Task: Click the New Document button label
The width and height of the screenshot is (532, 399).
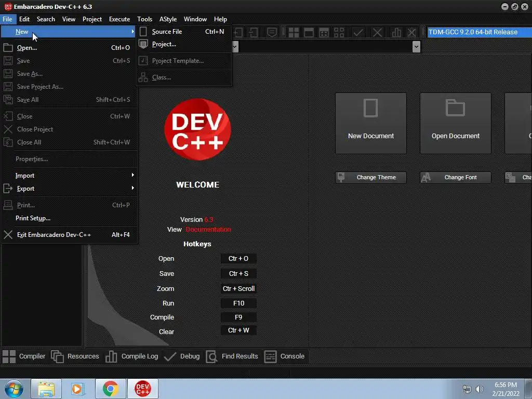Action: point(371,136)
